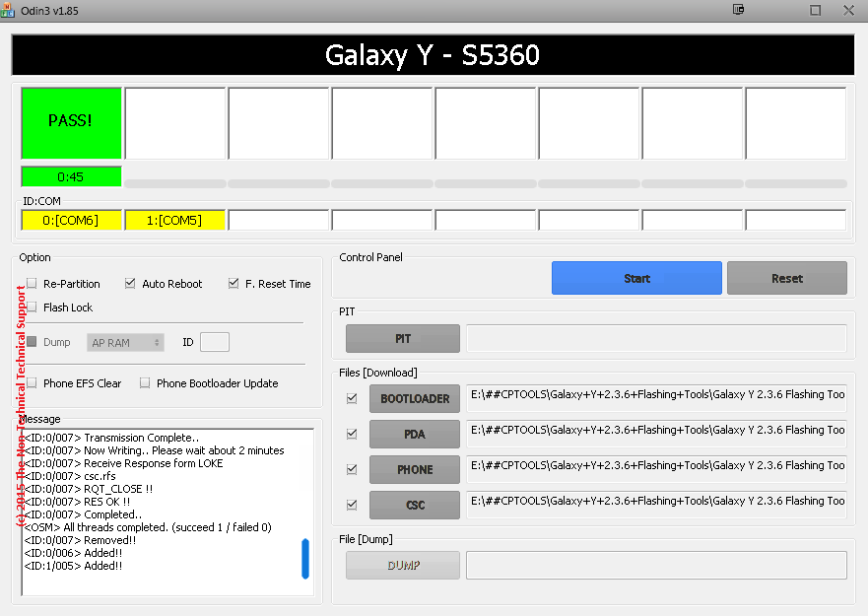Enable the Re-Partition checkbox
Image resolution: width=868 pixels, height=616 pixels.
pyautogui.click(x=33, y=284)
